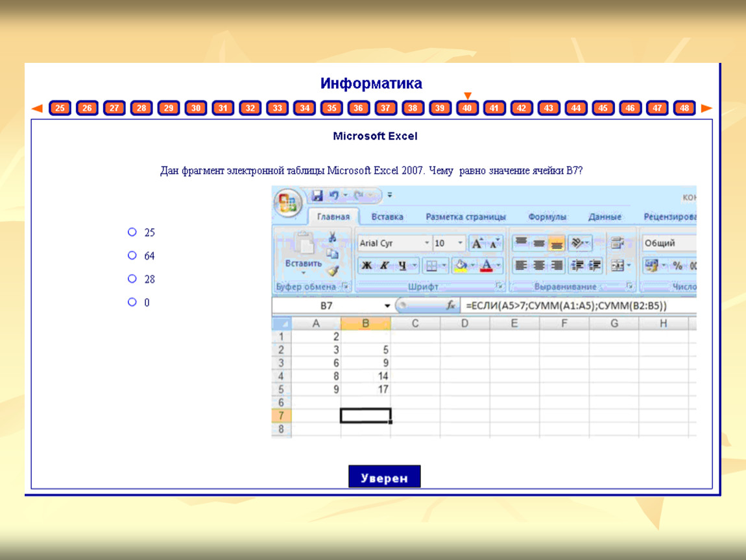The width and height of the screenshot is (746, 560).
Task: Expand the Шрифт group dialog launcher
Action: (499, 286)
